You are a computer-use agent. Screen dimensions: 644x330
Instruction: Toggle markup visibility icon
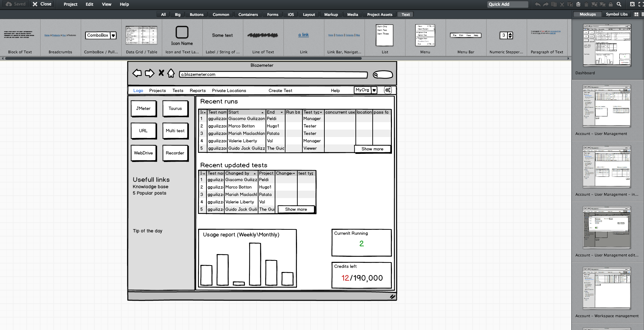tap(632, 4)
